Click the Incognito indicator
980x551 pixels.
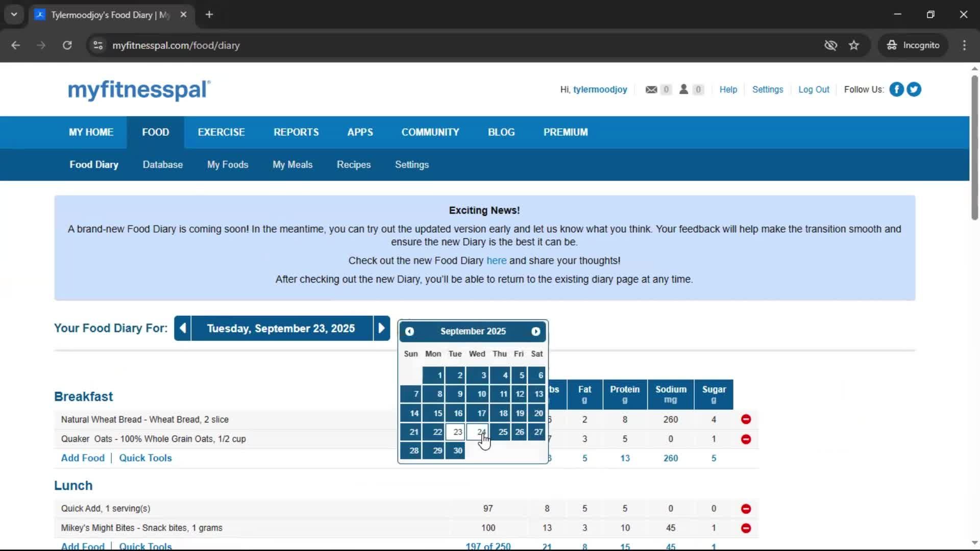913,45
